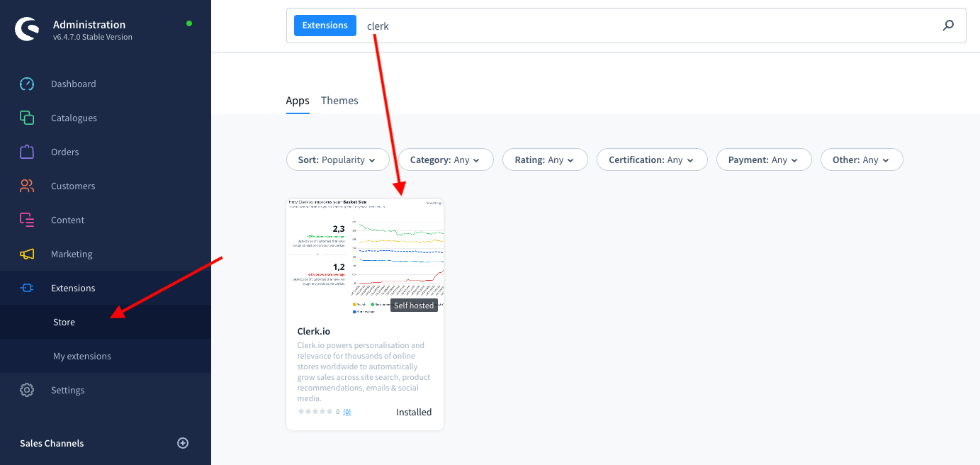Click the Settings gear icon
980x465 pixels.
[x=27, y=390]
